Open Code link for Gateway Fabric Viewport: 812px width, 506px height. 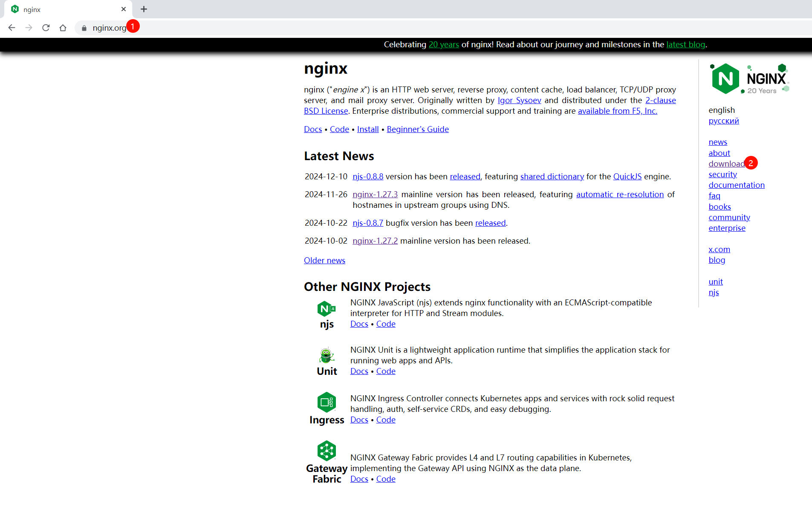tap(386, 479)
